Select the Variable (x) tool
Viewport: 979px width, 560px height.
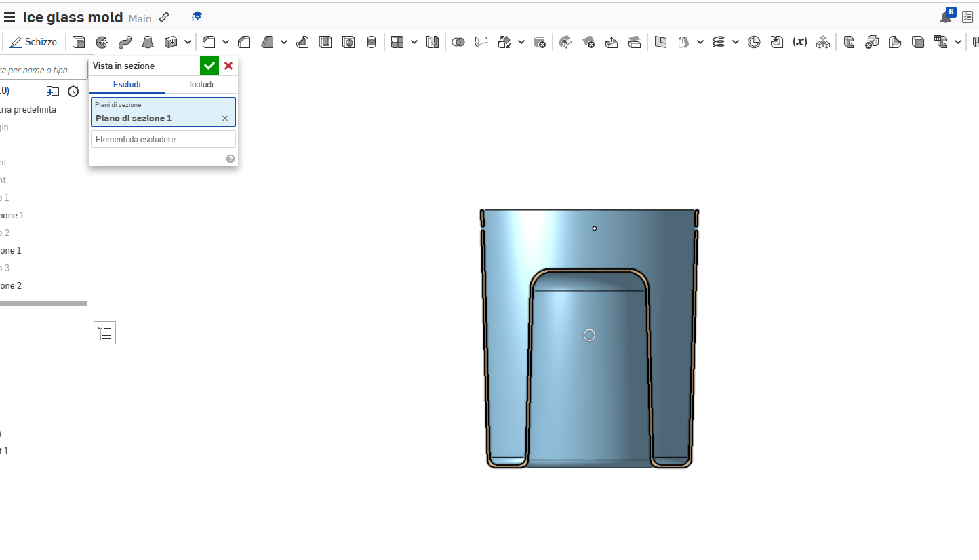click(x=800, y=42)
